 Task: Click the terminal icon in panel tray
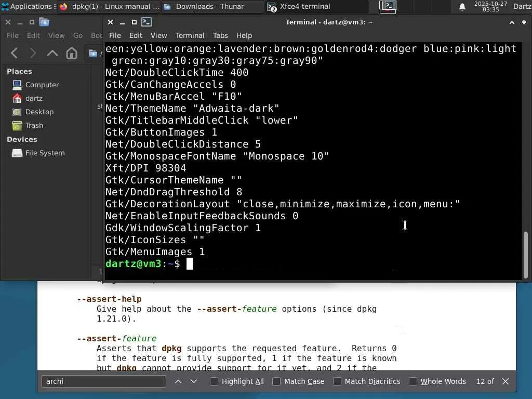(388, 6)
